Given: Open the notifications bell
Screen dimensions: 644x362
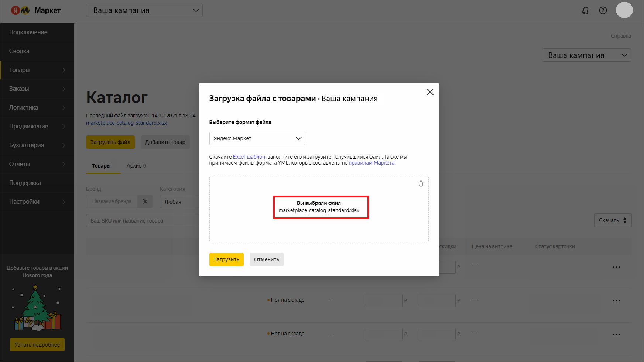Looking at the screenshot, I should tap(585, 10).
